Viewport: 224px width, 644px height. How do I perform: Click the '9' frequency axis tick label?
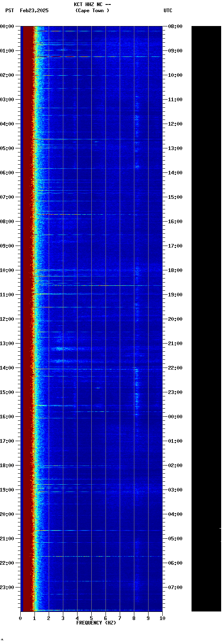[x=148, y=618]
